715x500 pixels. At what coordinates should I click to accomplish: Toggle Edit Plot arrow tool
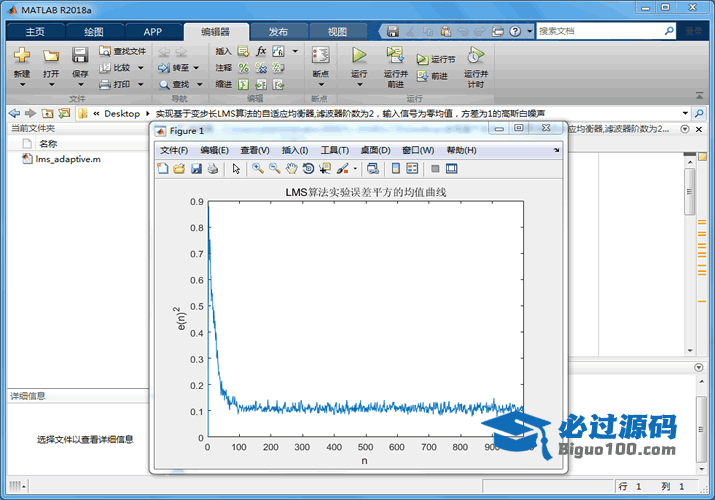tap(236, 169)
